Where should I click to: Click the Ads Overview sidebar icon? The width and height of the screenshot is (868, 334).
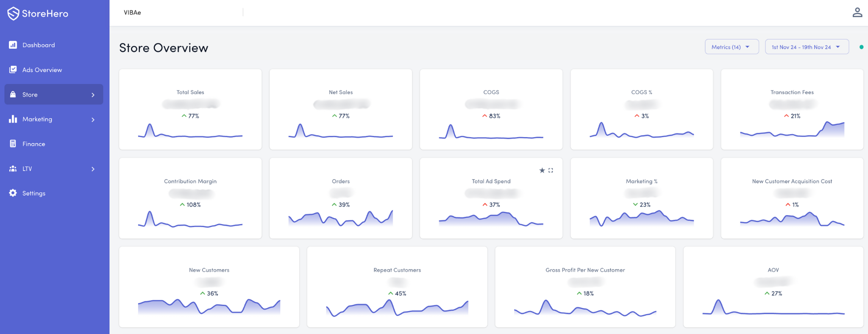point(13,70)
